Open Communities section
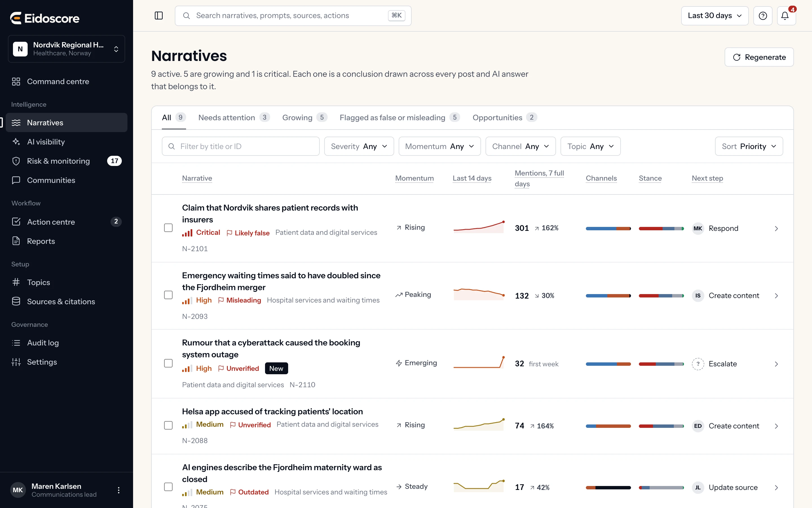The width and height of the screenshot is (812, 508). coord(67,180)
